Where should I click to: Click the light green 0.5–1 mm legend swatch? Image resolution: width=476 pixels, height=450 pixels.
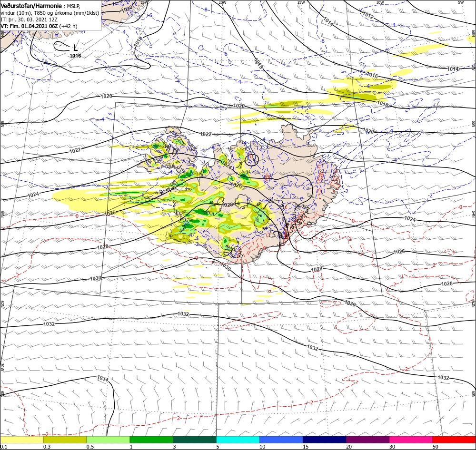(x=108, y=440)
